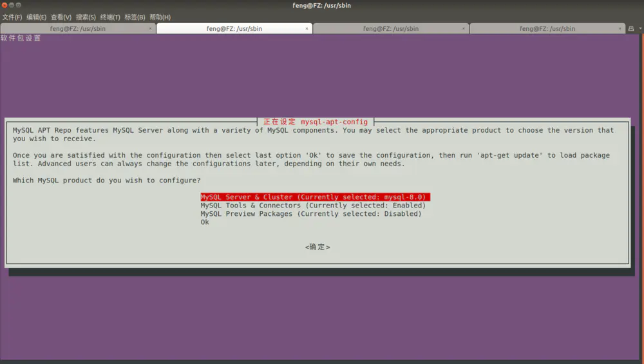
Task: Open the 终端(T) menu
Action: [x=110, y=17]
